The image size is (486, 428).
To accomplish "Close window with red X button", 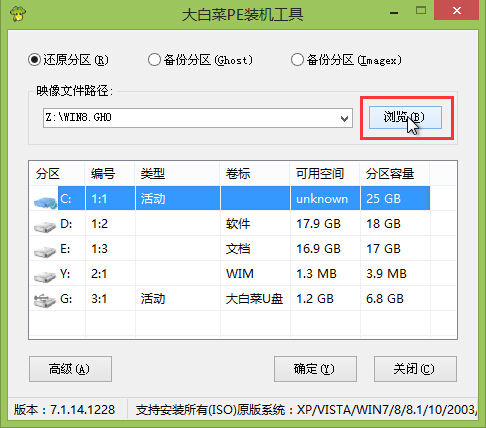I will point(457,10).
